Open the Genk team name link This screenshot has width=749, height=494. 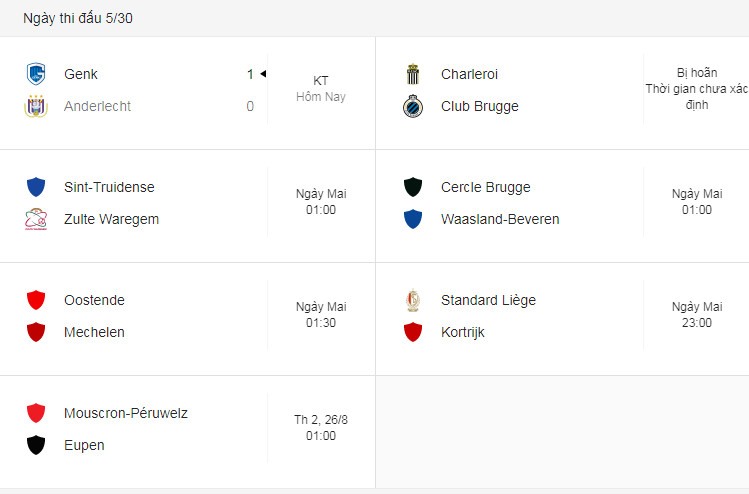tap(81, 74)
